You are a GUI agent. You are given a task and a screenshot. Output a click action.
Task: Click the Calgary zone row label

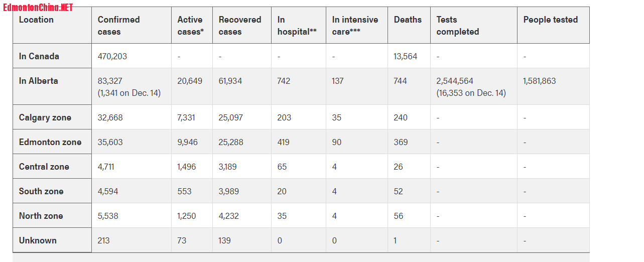pyautogui.click(x=45, y=117)
